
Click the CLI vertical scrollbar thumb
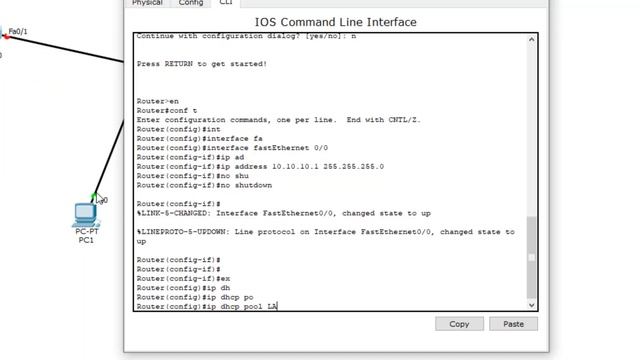coord(531,257)
